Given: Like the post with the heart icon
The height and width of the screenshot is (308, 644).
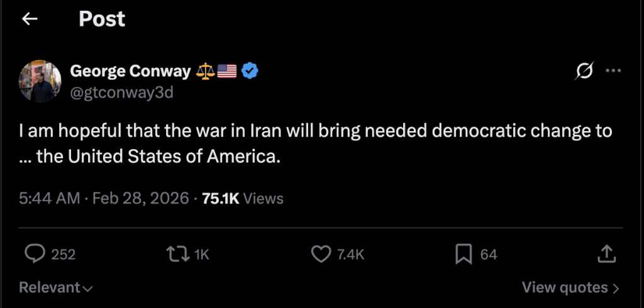Looking at the screenshot, I should pos(321,254).
